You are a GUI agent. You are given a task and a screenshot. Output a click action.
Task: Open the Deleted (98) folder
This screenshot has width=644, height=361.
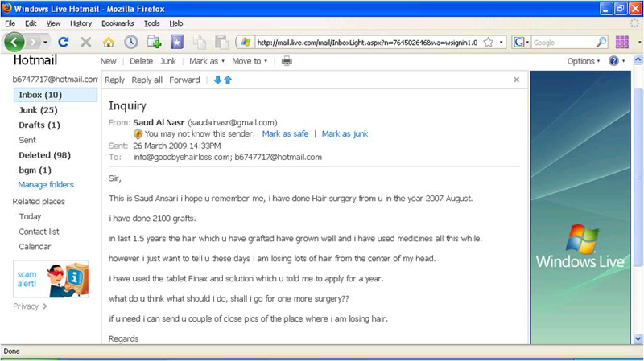coord(45,155)
